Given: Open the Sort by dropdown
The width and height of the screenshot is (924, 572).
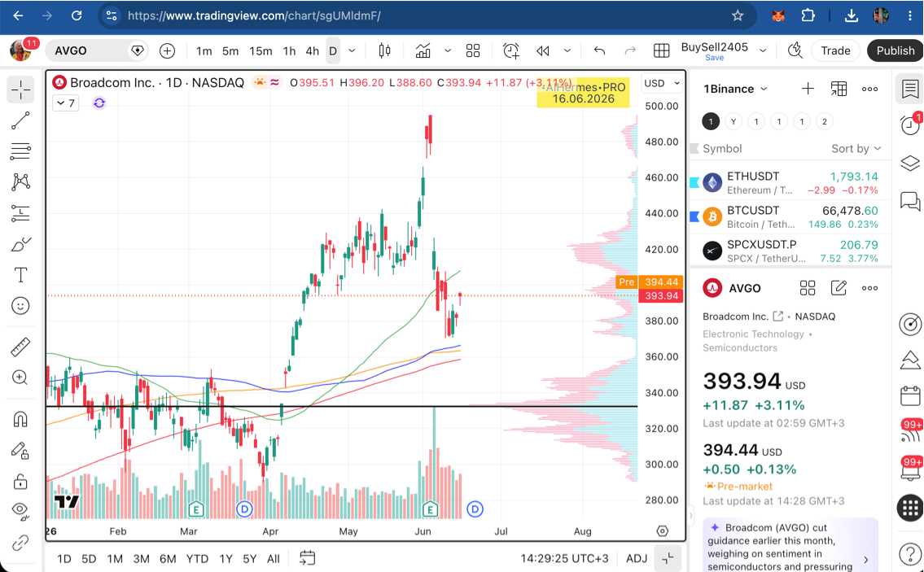Looking at the screenshot, I should [x=856, y=148].
